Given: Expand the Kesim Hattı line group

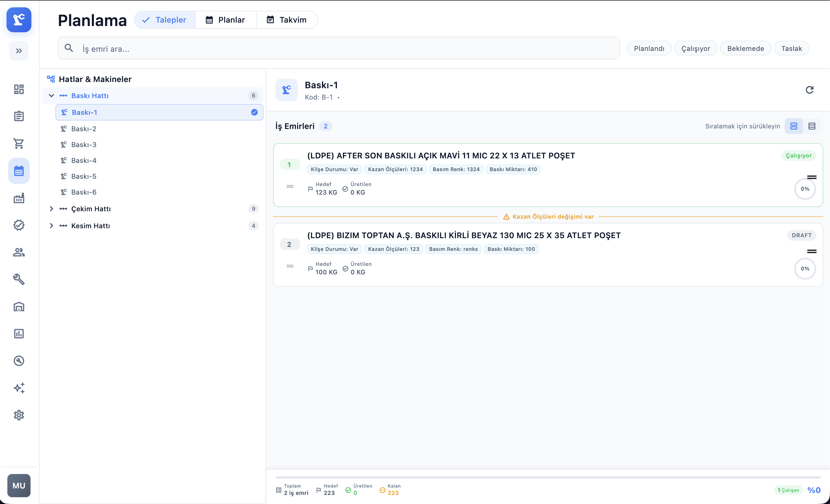Looking at the screenshot, I should [51, 226].
